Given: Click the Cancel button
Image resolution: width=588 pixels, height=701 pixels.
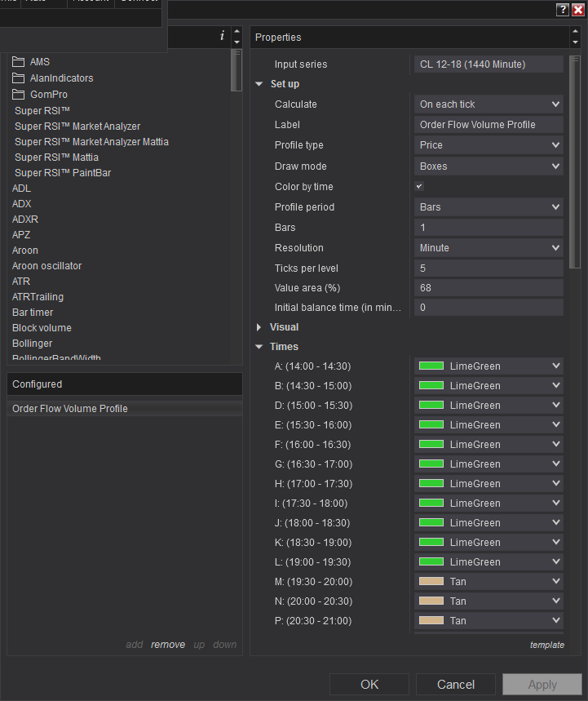Looking at the screenshot, I should (x=456, y=685).
